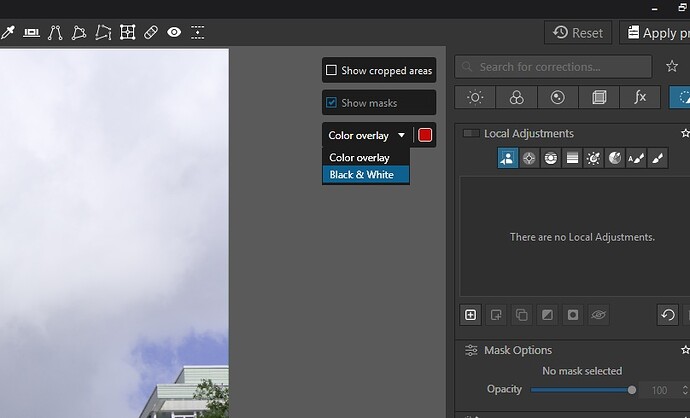Enable the Show cropped areas checkbox
690x418 pixels.
click(331, 71)
